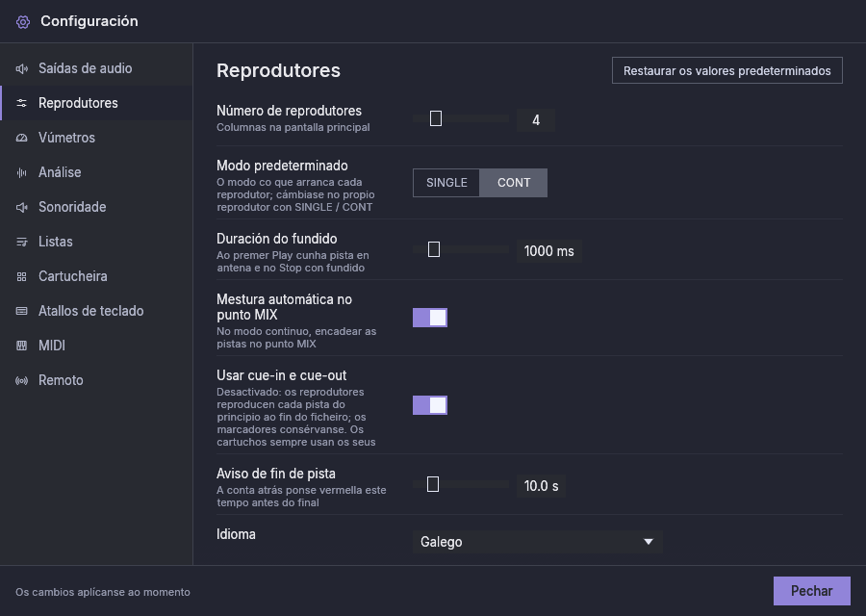Click the Duración do fundido slider handle
Viewport: 866px width, 616px height.
click(434, 249)
